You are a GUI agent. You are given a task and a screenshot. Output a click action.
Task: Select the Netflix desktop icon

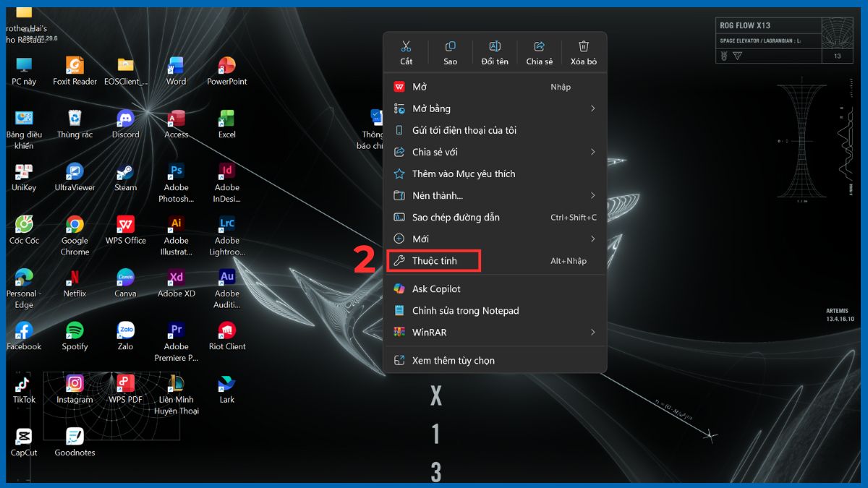(75, 283)
